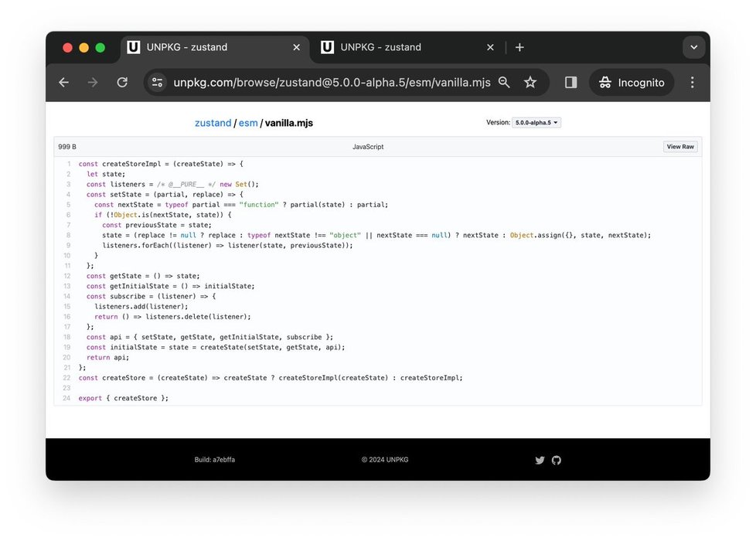Reload the unpkg page
The width and height of the screenshot is (756, 541).
122,83
